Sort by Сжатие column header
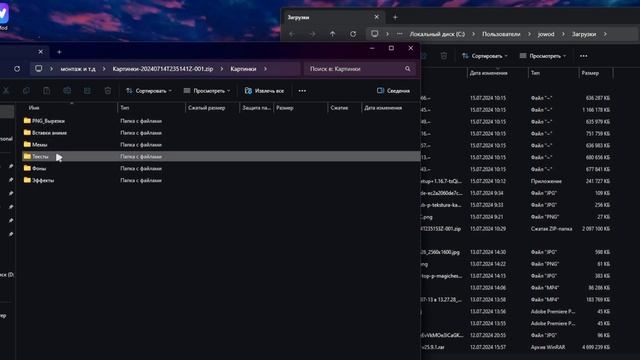Screen dimensions: 640x360 pos(339,108)
